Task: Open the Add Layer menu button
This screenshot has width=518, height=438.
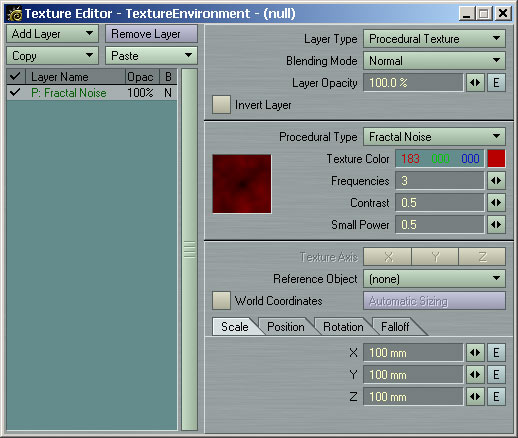Action: point(52,34)
